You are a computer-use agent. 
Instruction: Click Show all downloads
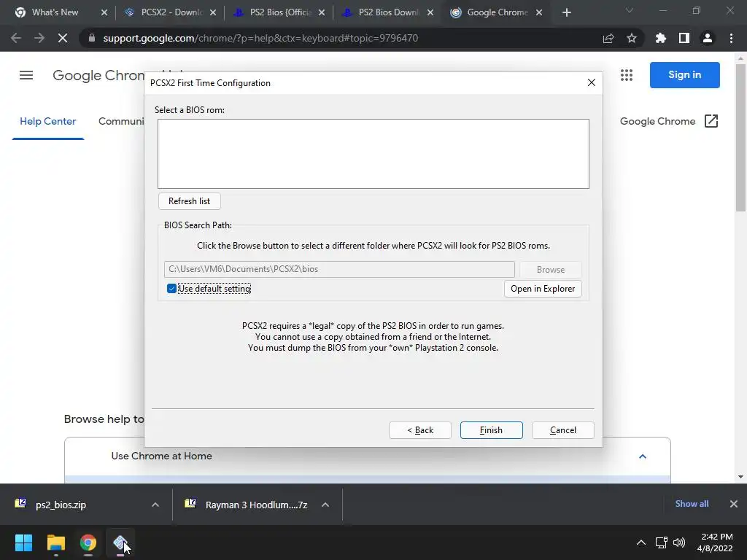pos(692,504)
